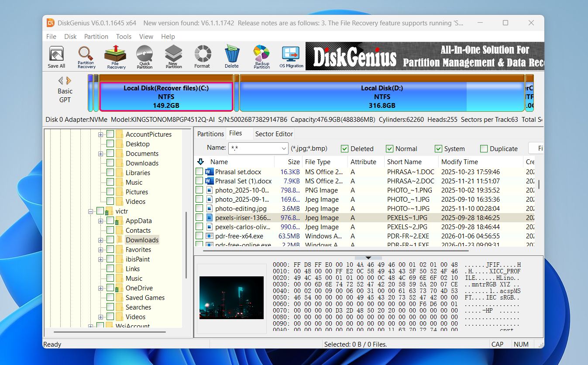Image resolution: width=588 pixels, height=365 pixels.
Task: Disable the Normal files checkbox
Action: 390,148
